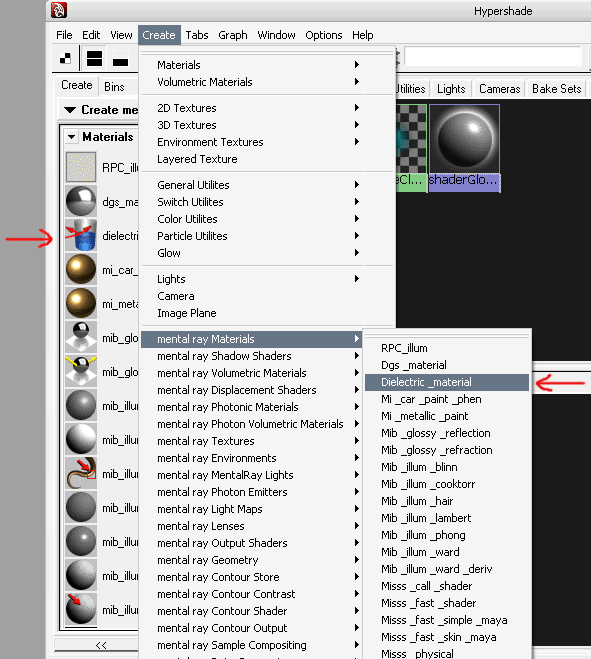Open mental ray Textures submenu
The image size is (591, 659).
251,441
